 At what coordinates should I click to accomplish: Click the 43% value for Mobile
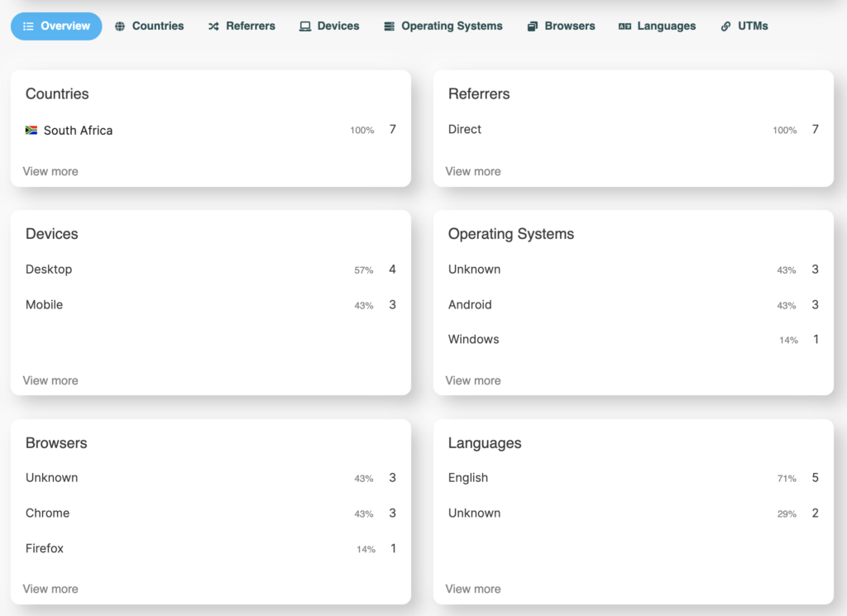tap(364, 306)
